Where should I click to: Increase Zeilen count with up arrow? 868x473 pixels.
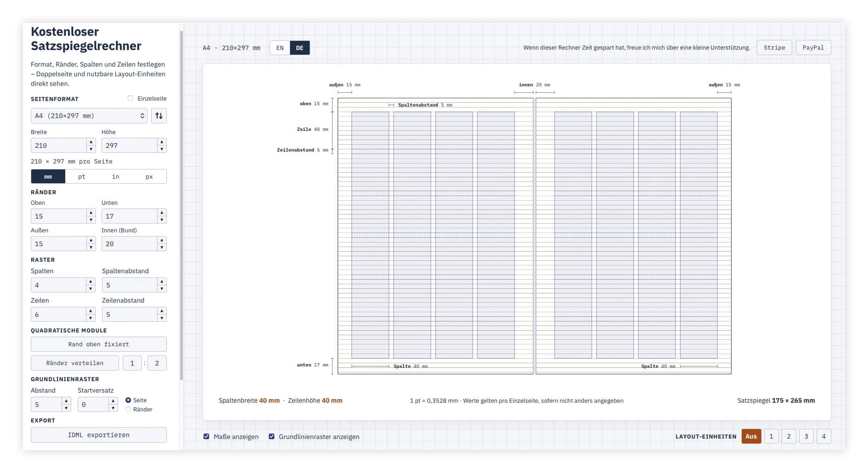[91, 311]
